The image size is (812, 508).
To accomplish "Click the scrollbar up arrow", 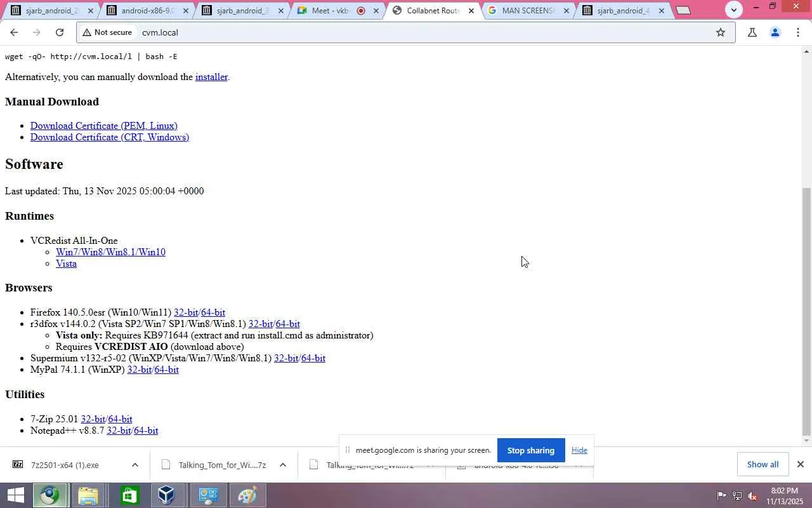I will tap(807, 51).
